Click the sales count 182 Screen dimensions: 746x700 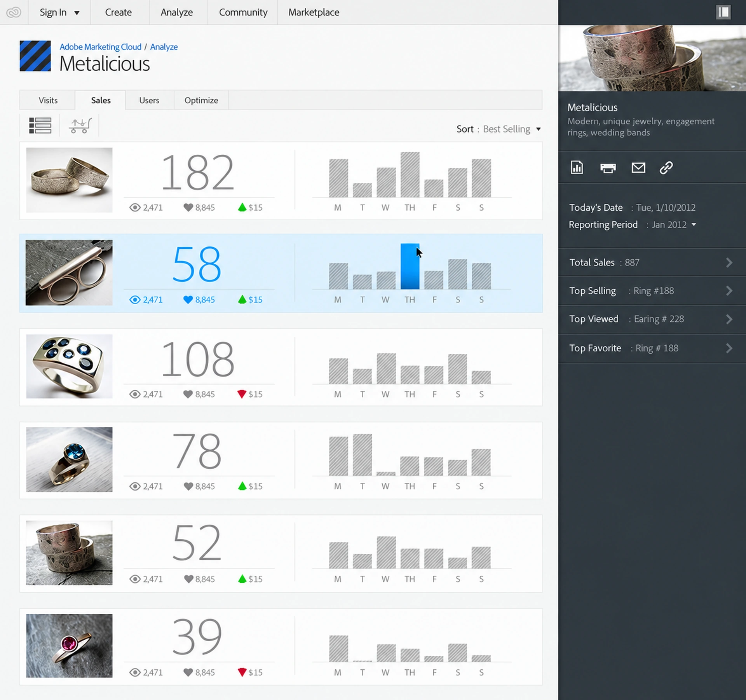pyautogui.click(x=198, y=172)
